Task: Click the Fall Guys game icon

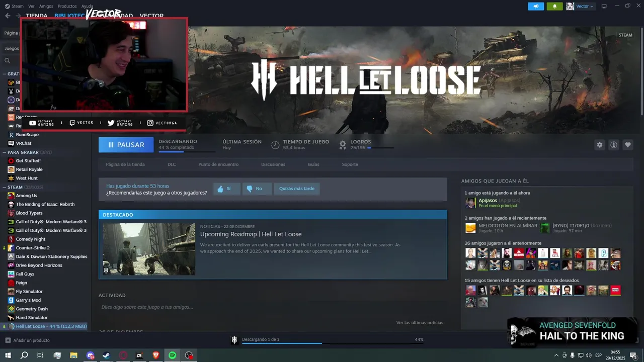Action: click(11, 274)
